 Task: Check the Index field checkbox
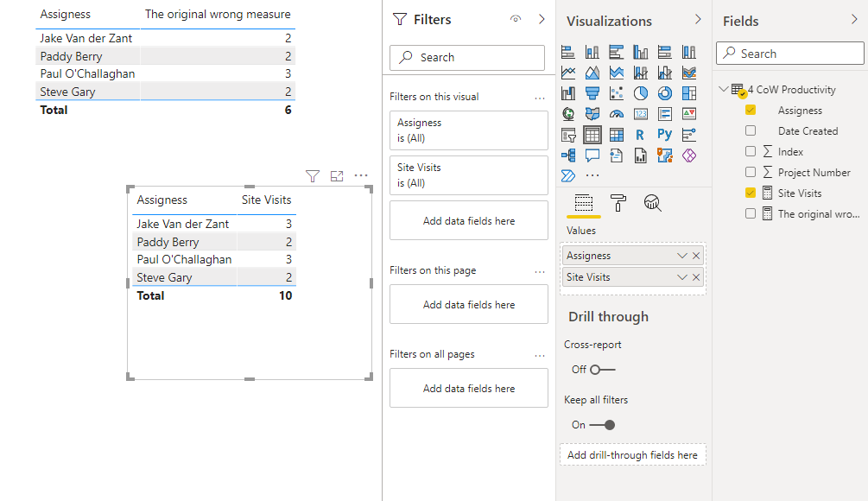(x=751, y=151)
